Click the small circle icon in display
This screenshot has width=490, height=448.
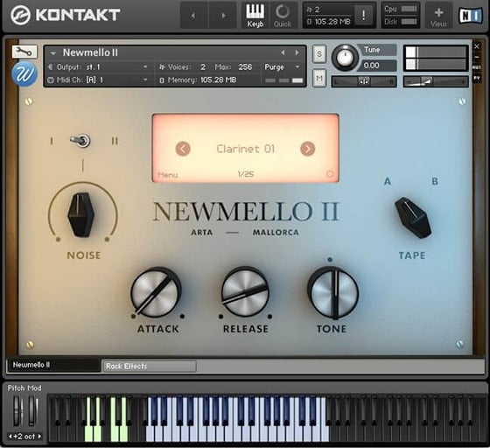pyautogui.click(x=330, y=174)
